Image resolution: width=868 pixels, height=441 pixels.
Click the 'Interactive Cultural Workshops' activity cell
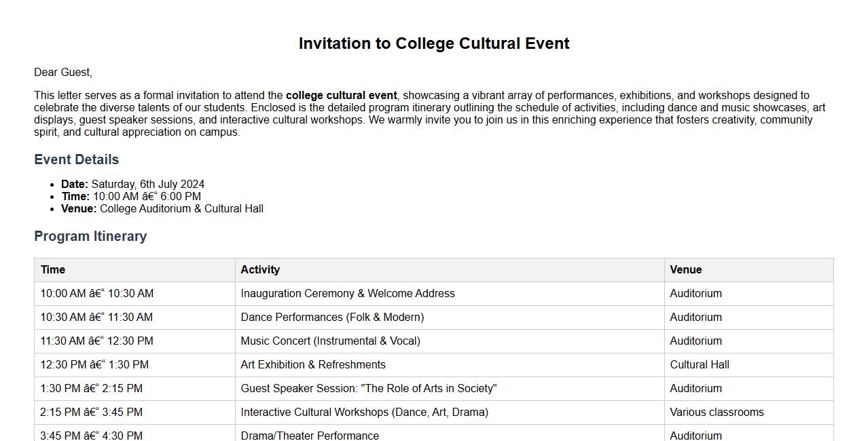[x=364, y=413]
